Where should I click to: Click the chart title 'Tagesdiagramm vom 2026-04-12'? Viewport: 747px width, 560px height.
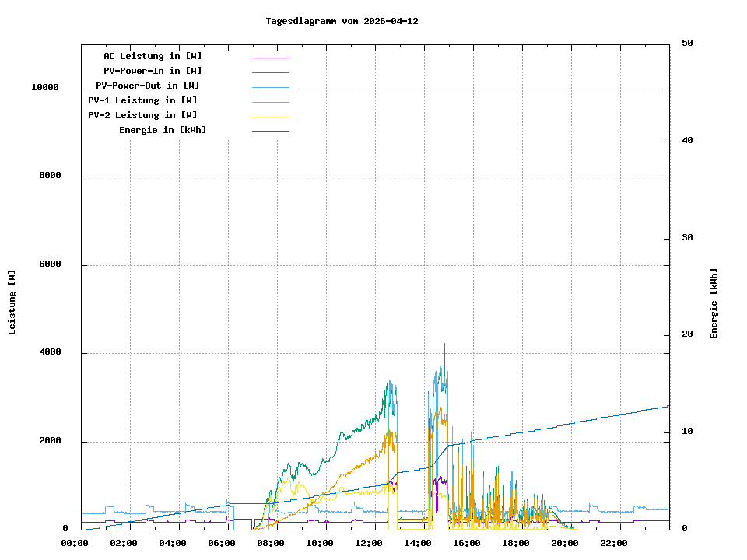342,21
